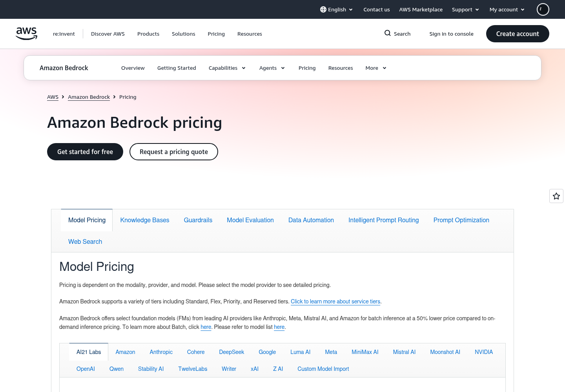Click link to learn about service tiers
The width and height of the screenshot is (565, 392).
tap(335, 301)
